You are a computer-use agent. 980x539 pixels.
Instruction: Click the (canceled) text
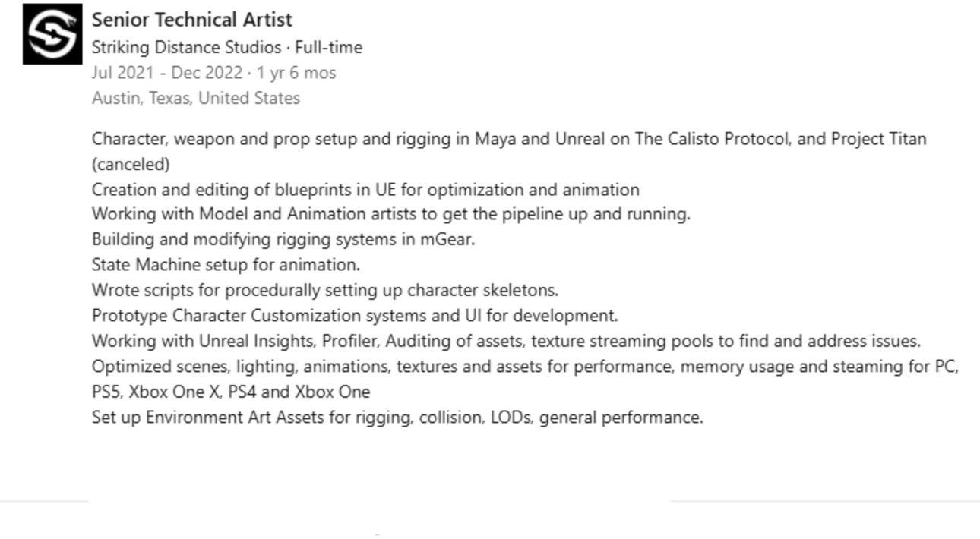pos(130,164)
